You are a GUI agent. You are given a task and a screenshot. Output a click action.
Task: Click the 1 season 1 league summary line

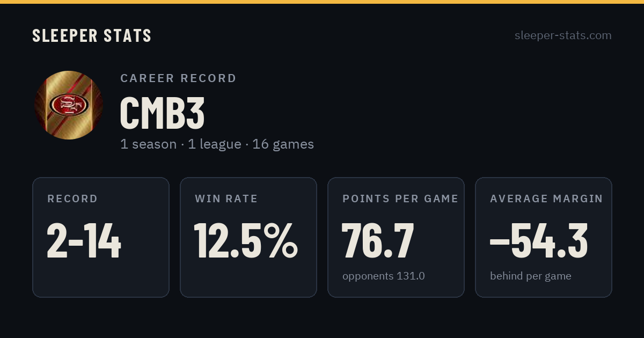point(217,144)
